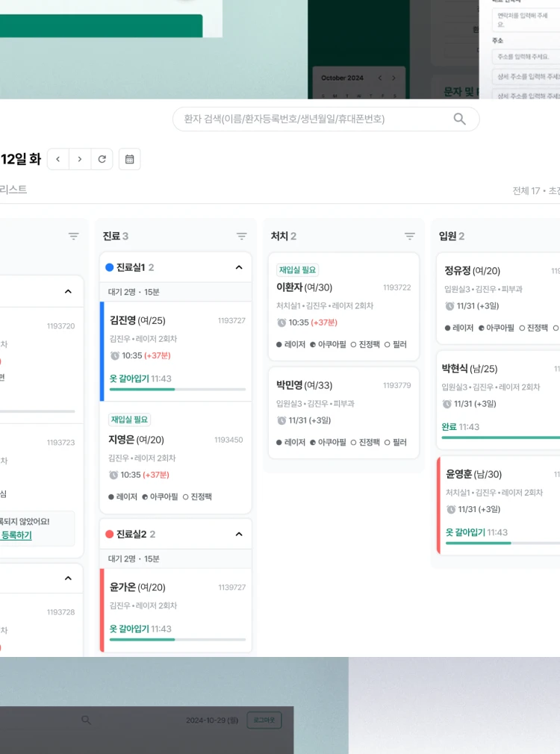Collapse lower group in the leftmost column
Image resolution: width=560 pixels, height=754 pixels.
68,579
